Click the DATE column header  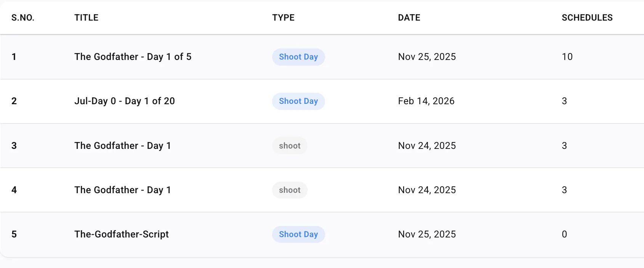click(x=409, y=18)
